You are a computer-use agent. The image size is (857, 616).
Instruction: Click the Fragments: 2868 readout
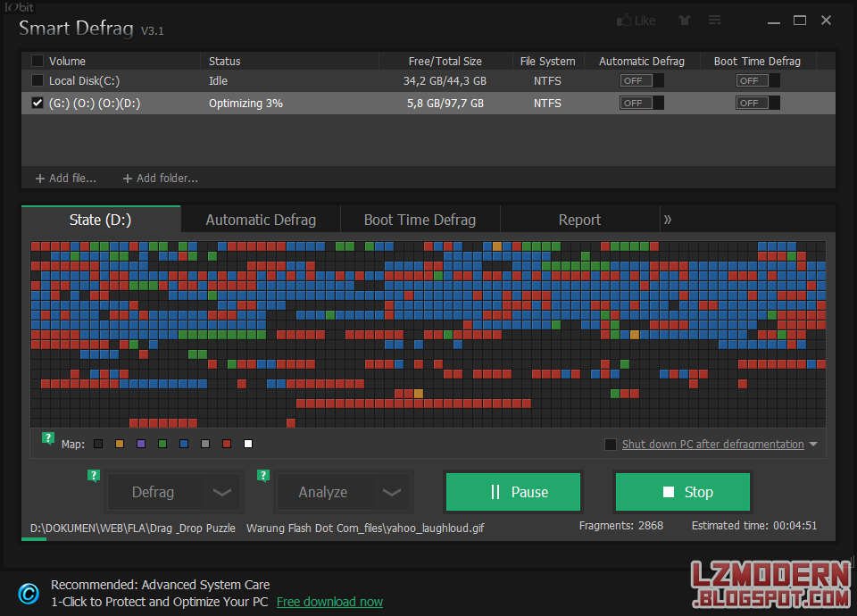pos(621,526)
